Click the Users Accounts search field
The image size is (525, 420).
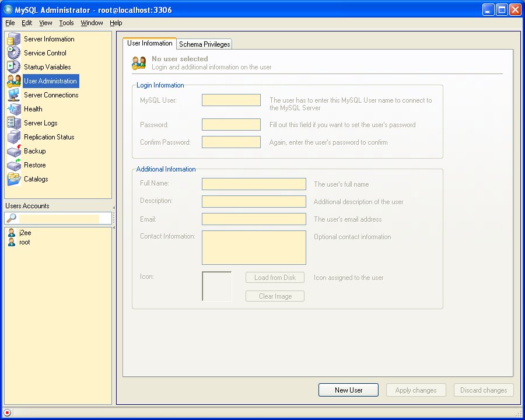coord(60,218)
